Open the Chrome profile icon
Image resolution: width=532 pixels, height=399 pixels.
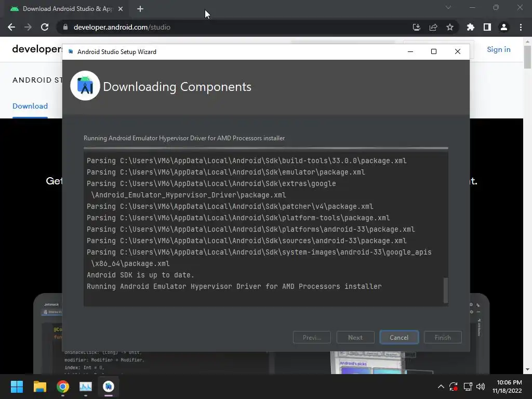(x=504, y=27)
